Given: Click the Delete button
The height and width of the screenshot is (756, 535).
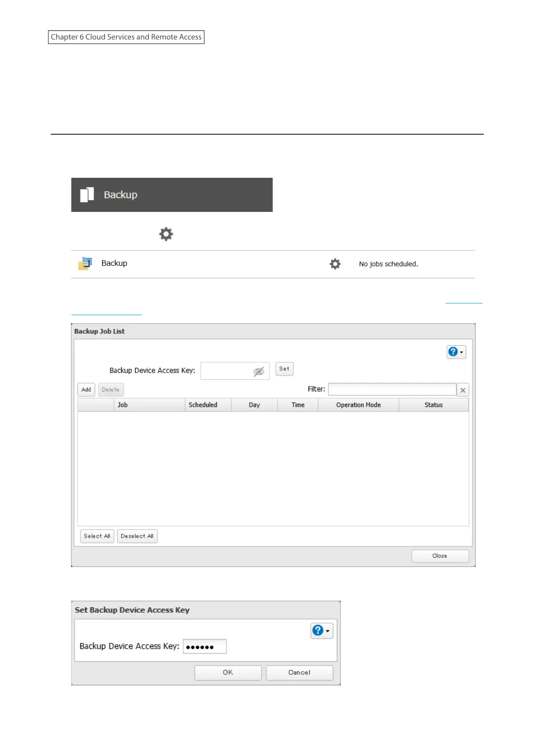Looking at the screenshot, I should click(111, 390).
